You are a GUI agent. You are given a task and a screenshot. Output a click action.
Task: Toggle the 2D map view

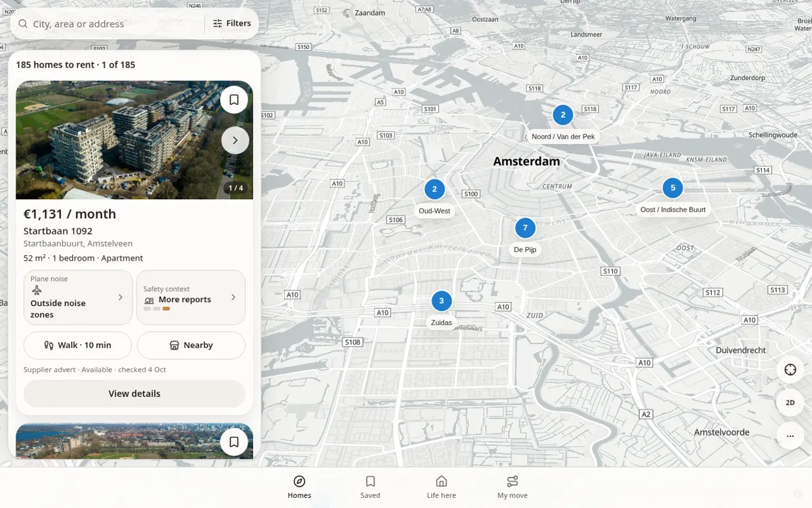[x=790, y=402]
